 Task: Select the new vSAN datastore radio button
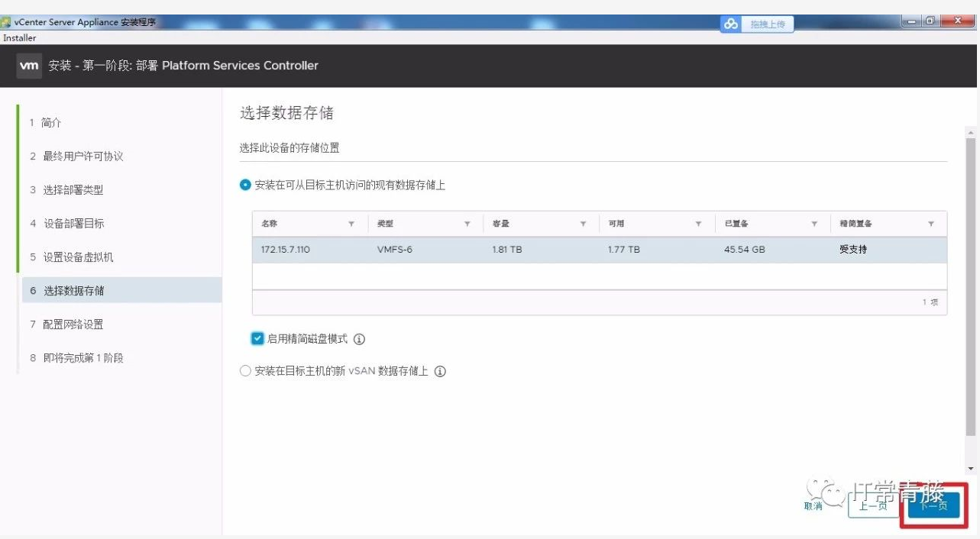(x=245, y=370)
